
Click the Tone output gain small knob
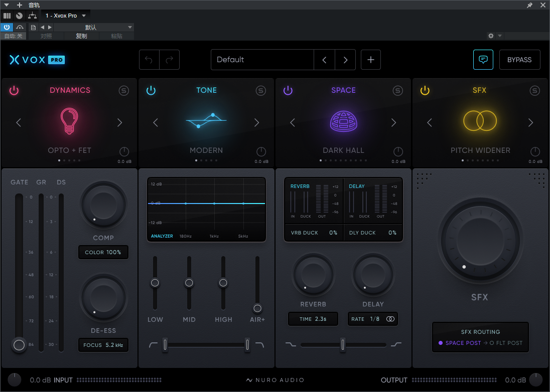pyautogui.click(x=261, y=152)
